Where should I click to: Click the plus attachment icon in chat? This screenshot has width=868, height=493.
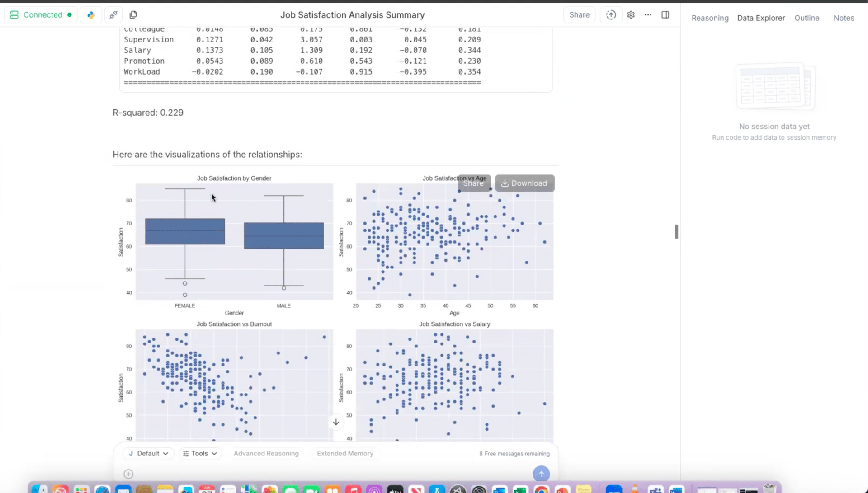(128, 474)
